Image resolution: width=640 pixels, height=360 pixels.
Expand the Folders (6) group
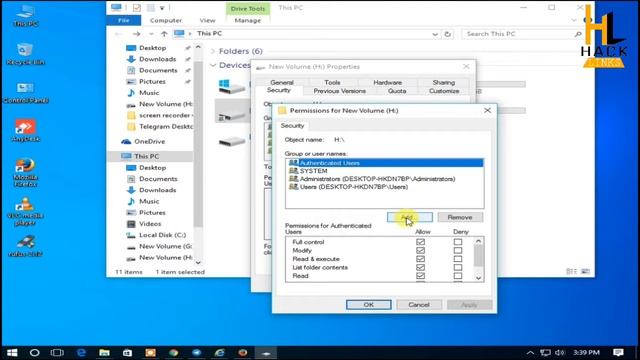(213, 51)
